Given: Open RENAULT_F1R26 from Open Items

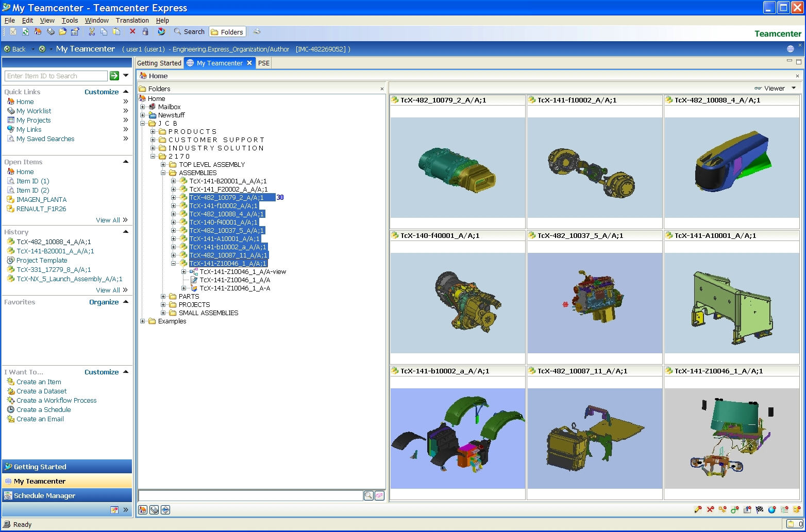Looking at the screenshot, I should 41,209.
